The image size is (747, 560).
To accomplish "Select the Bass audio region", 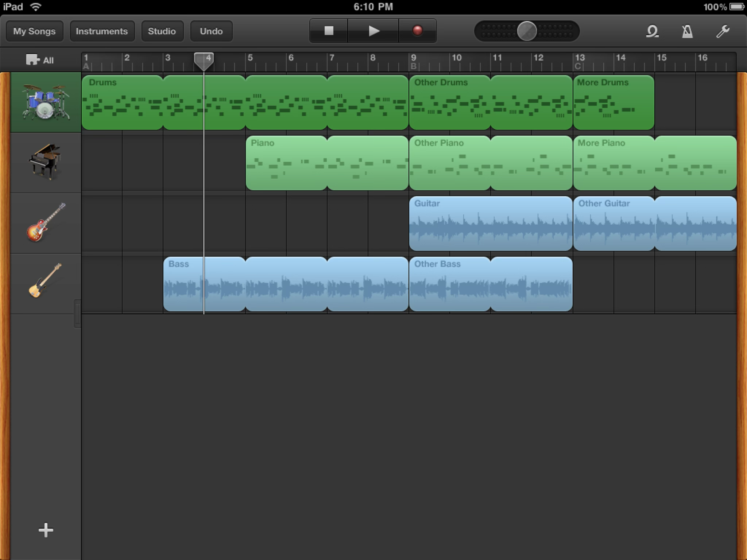I will [286, 284].
